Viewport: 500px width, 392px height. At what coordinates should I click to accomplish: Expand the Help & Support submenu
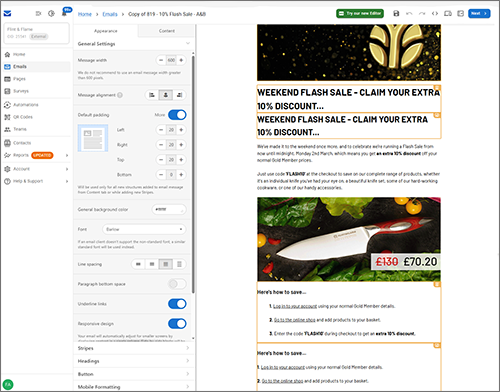67,181
